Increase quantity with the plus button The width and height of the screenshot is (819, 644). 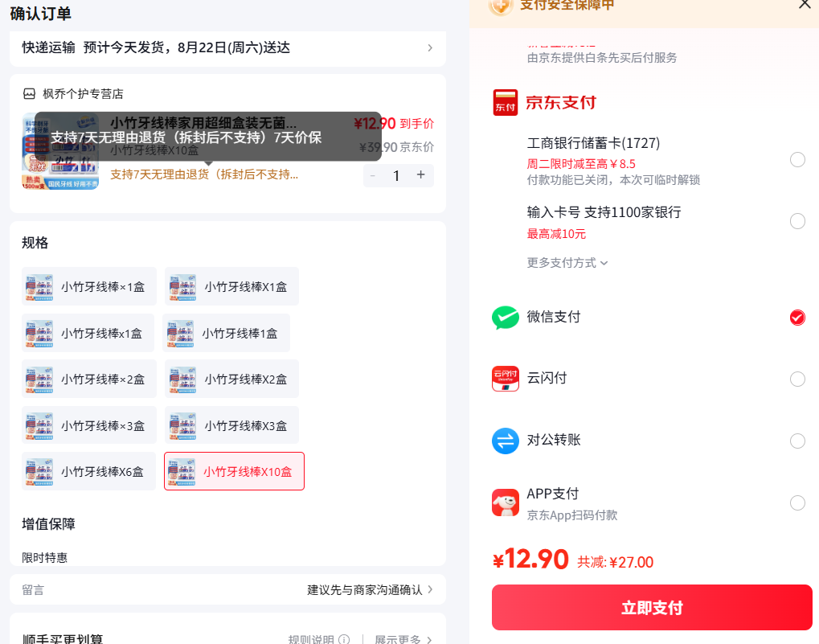click(420, 175)
